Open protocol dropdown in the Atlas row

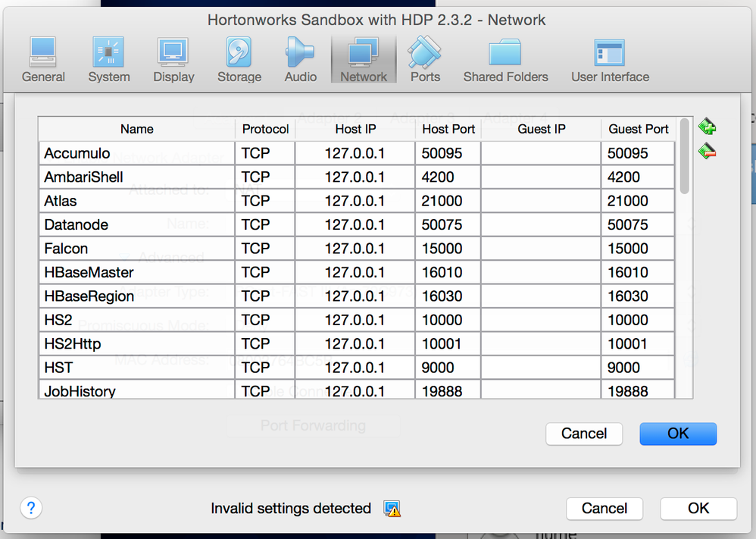click(265, 201)
